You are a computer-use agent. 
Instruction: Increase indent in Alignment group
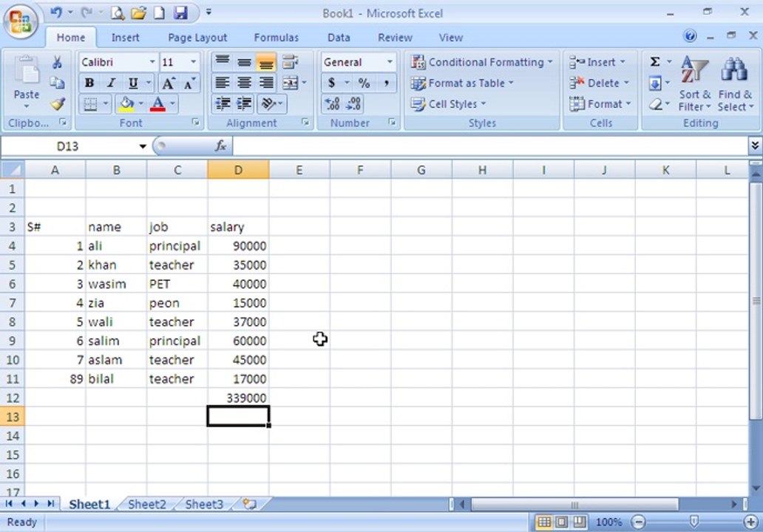(244, 103)
